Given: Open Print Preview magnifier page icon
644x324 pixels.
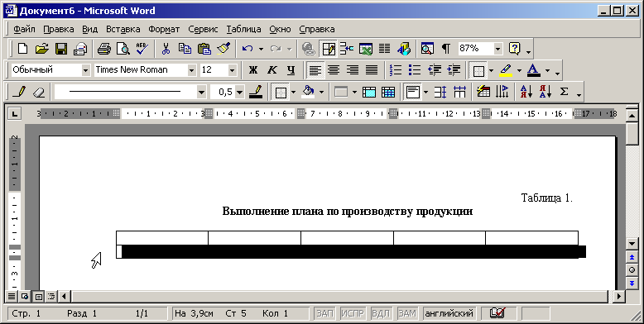Looking at the screenshot, I should click(x=123, y=50).
